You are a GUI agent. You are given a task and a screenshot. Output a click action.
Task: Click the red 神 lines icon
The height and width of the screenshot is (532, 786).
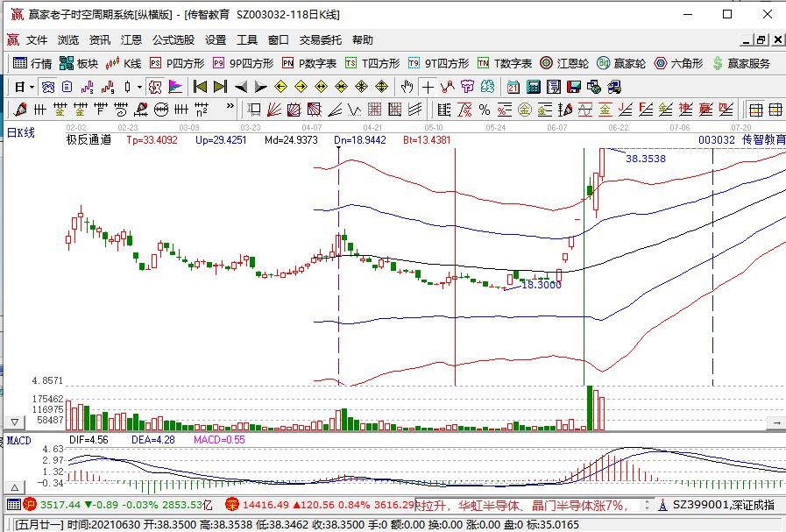coord(685,109)
